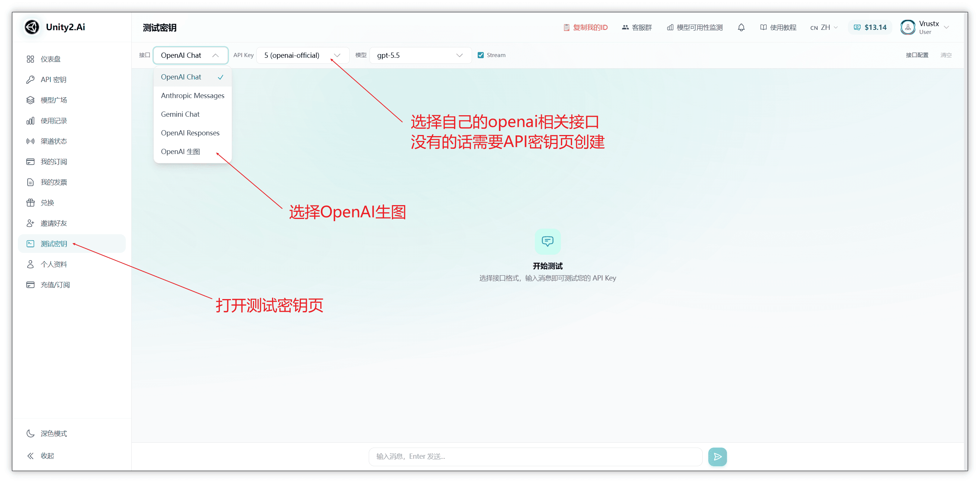Open notifications with the bell icon
The width and height of the screenshot is (980, 483).
(x=741, y=27)
